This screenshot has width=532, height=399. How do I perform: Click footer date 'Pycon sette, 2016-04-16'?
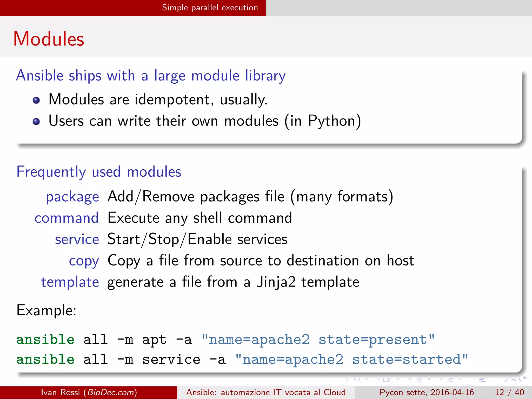(427, 392)
